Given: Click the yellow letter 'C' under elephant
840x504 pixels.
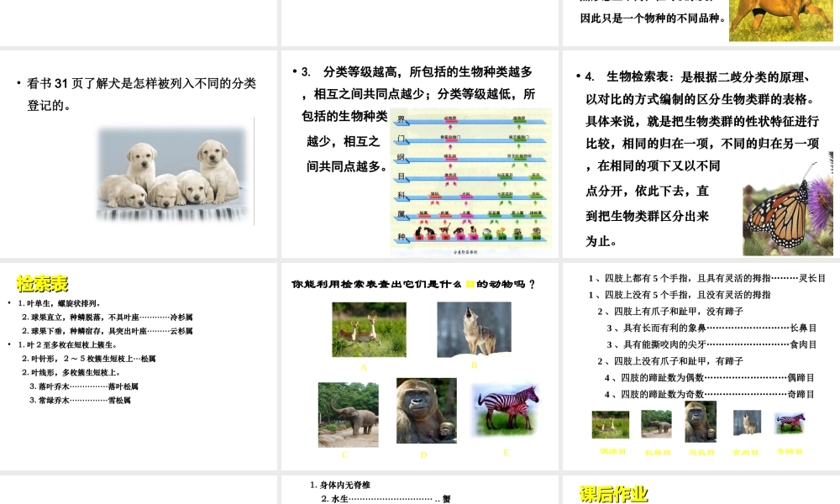Looking at the screenshot, I should pos(344,455).
